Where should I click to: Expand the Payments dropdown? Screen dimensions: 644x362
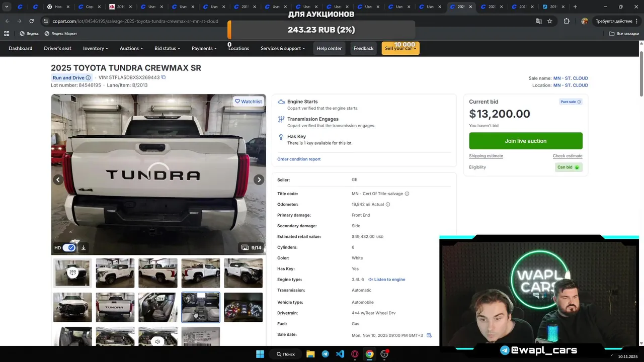pos(204,48)
